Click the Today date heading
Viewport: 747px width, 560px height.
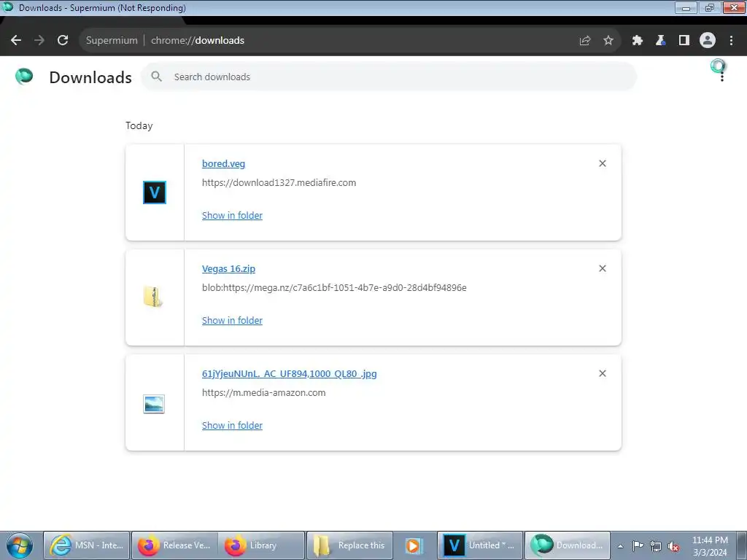[139, 125]
